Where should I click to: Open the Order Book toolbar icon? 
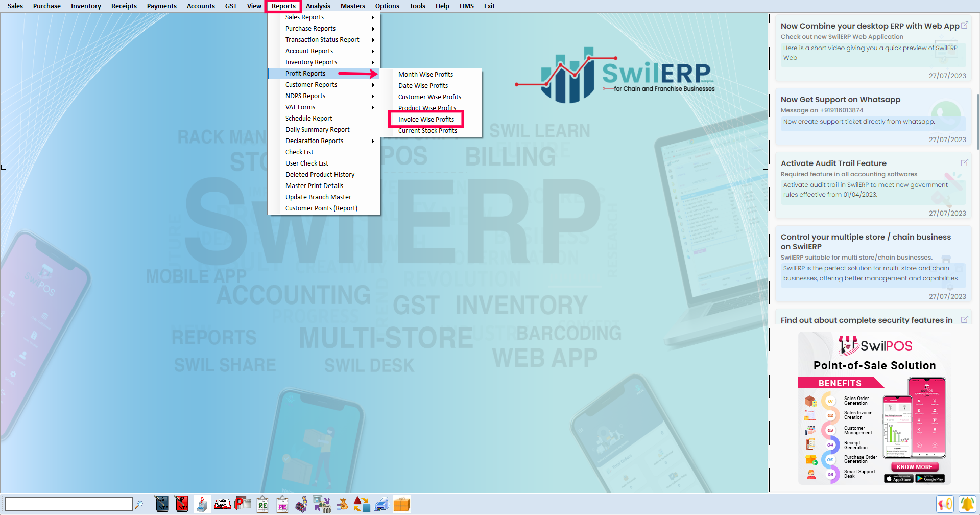(222, 504)
